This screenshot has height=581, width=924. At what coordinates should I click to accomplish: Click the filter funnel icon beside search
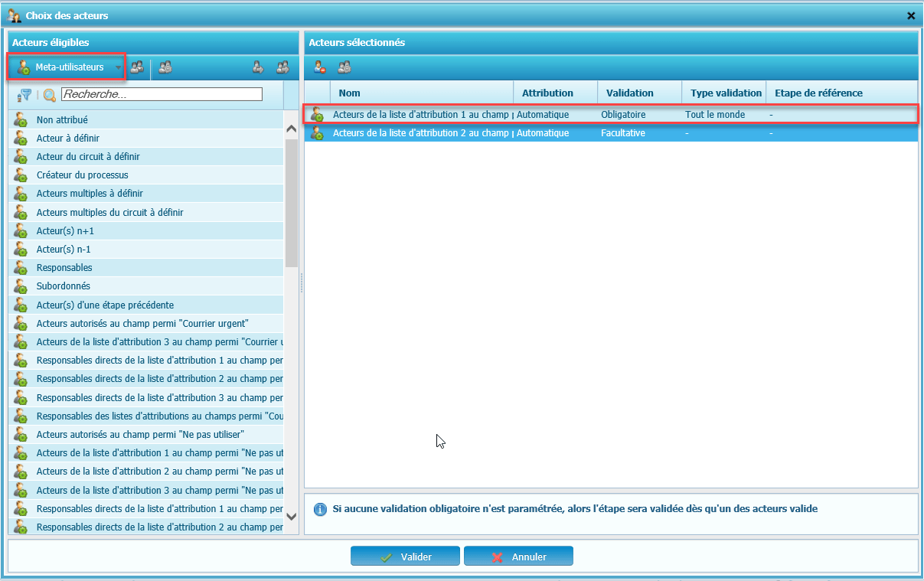[24, 95]
